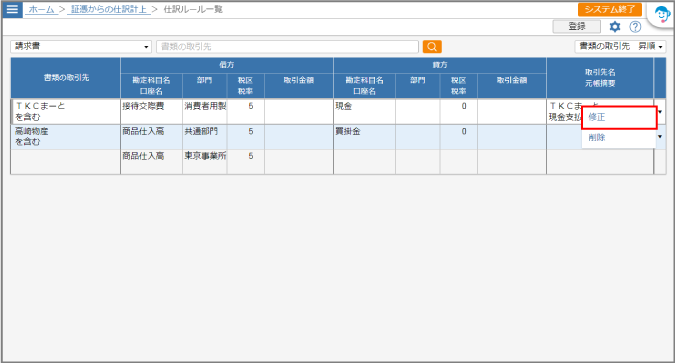
Task: Open the 書類の取引先 昇順 sort dropdown
Action: pyautogui.click(x=620, y=47)
